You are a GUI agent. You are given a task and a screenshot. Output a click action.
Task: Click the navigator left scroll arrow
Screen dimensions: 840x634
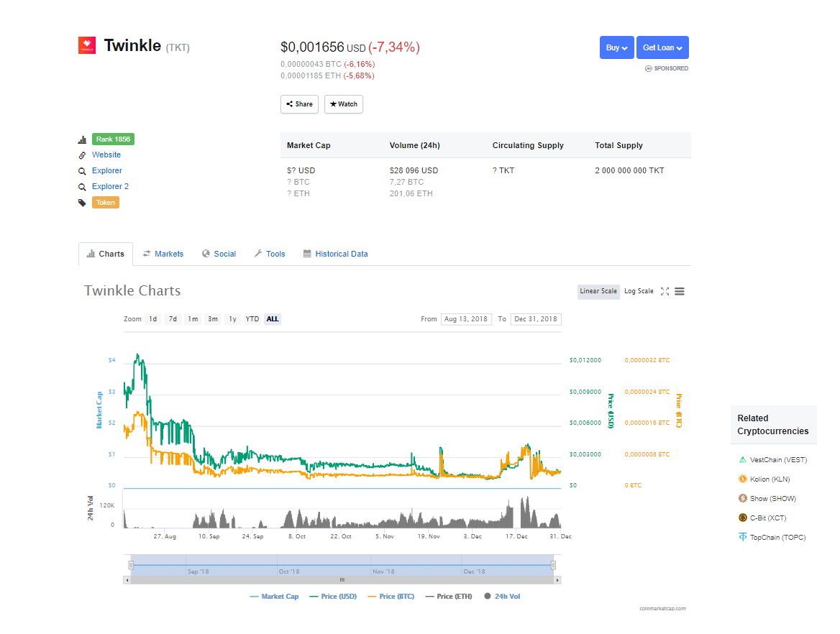point(127,580)
